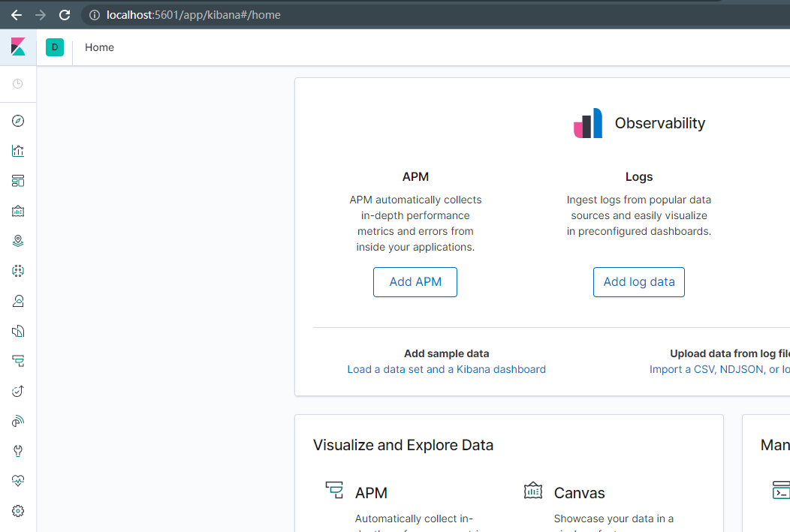Viewport: 790px width, 532px height.
Task: Click the Add log data button
Action: coord(639,282)
